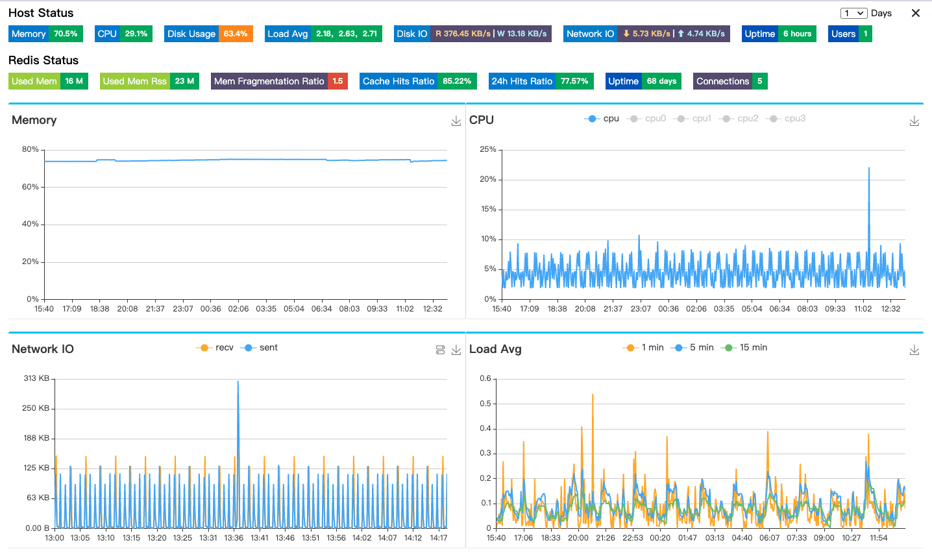The width and height of the screenshot is (932, 560).
Task: Click the 25% label on CPU axis
Action: click(x=488, y=149)
